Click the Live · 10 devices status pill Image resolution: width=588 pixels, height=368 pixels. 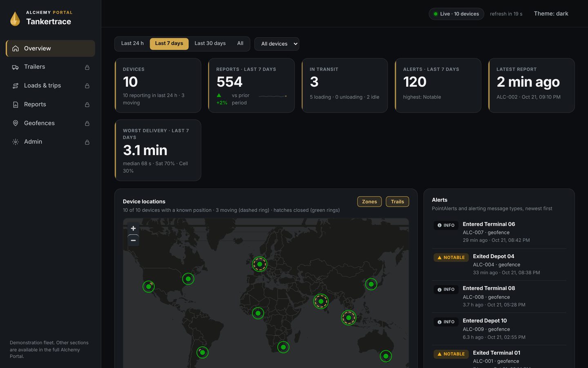click(456, 14)
